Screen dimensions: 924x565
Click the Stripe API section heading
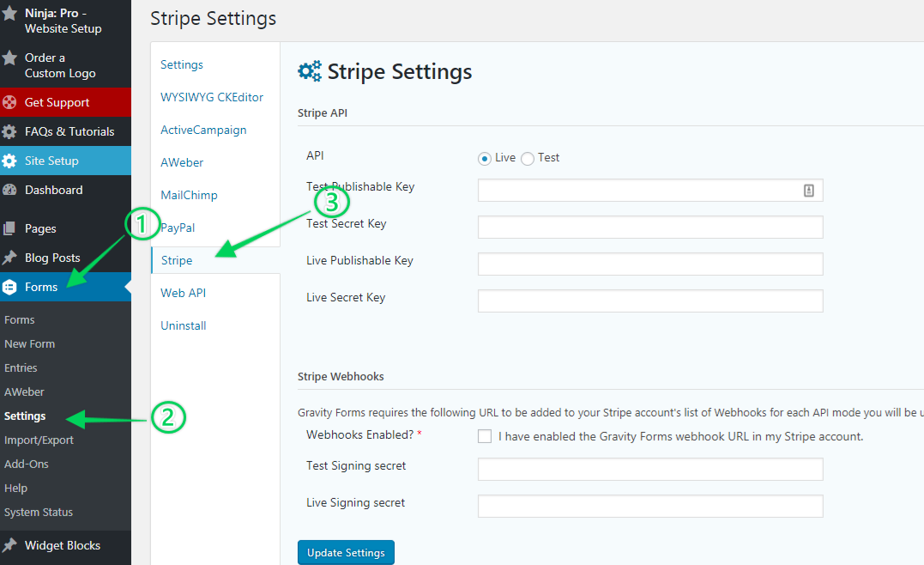point(323,112)
